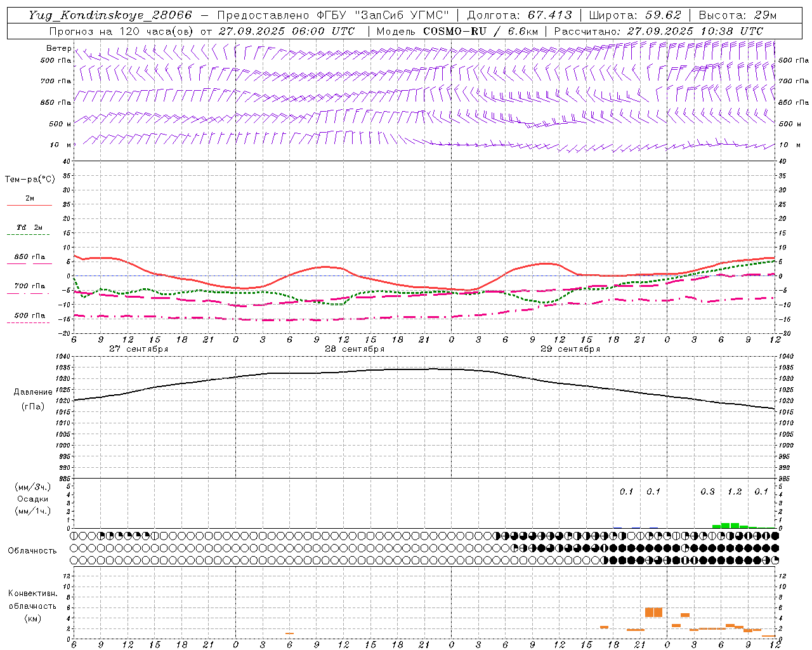
Task: Click the Ветер panel label
Action: coord(59,48)
